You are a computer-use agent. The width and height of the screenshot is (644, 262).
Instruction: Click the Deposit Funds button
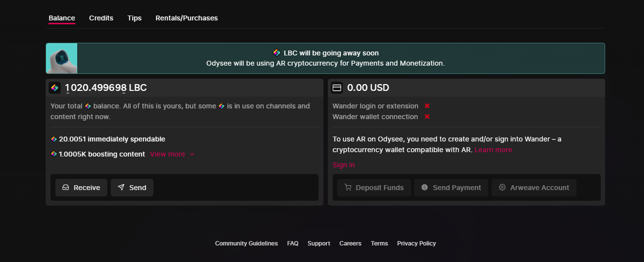(x=373, y=188)
